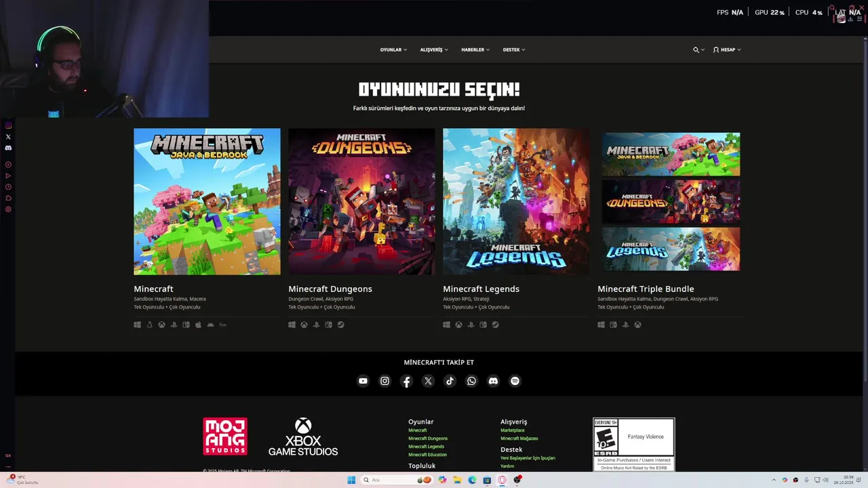The width and height of the screenshot is (868, 488).
Task: Open Microsoft Edge from the taskbar
Action: pos(472,480)
